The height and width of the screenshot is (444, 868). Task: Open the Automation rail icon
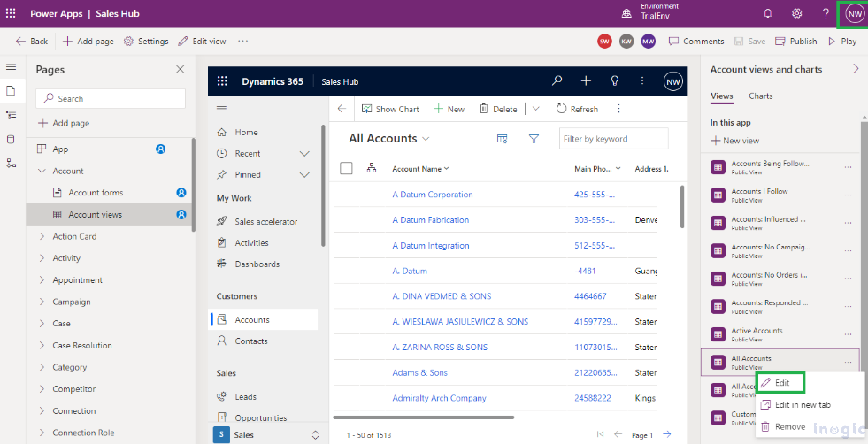[12, 163]
